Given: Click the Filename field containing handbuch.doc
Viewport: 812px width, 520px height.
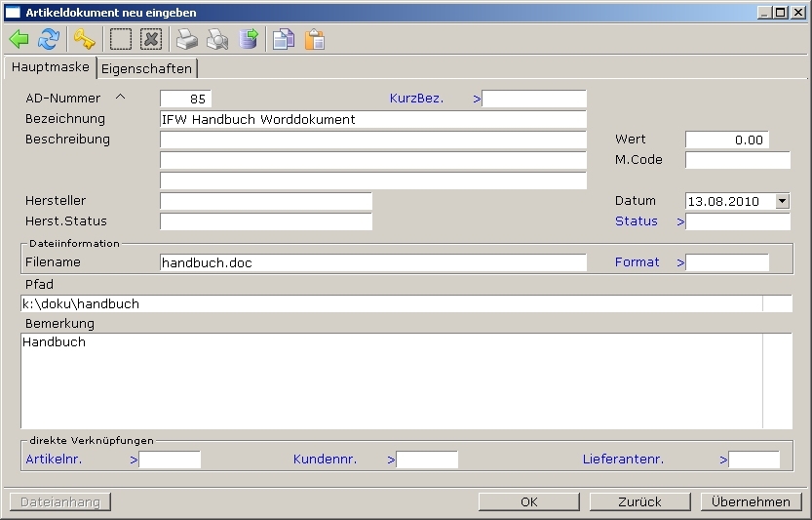Looking at the screenshot, I should coord(372,262).
